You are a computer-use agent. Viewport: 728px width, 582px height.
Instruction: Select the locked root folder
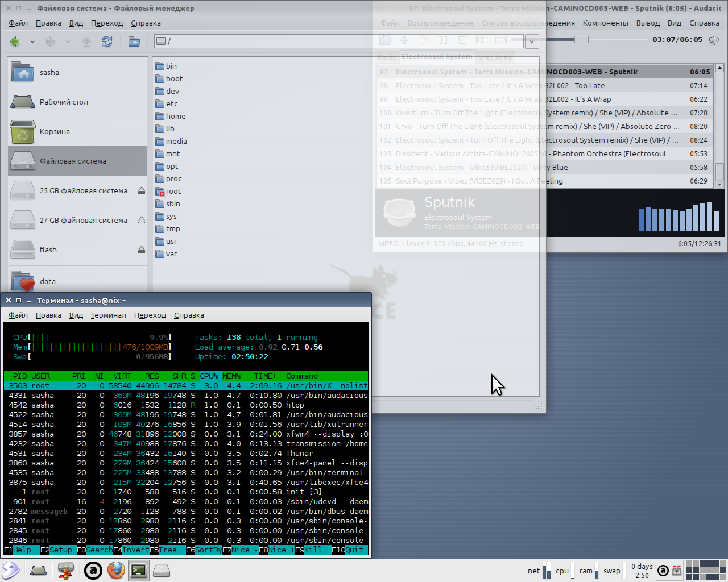pyautogui.click(x=168, y=192)
